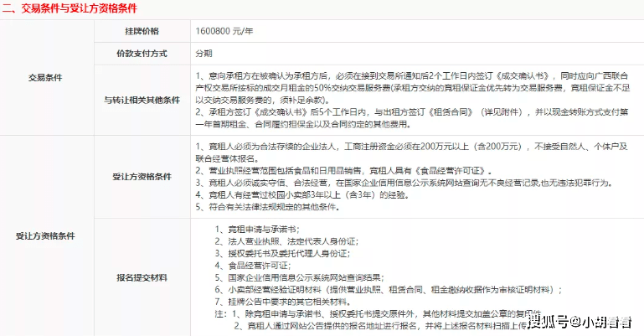Image resolution: width=644 pixels, height=336 pixels.
Task: Select the 挂牌价格 label cell
Action: [142, 31]
